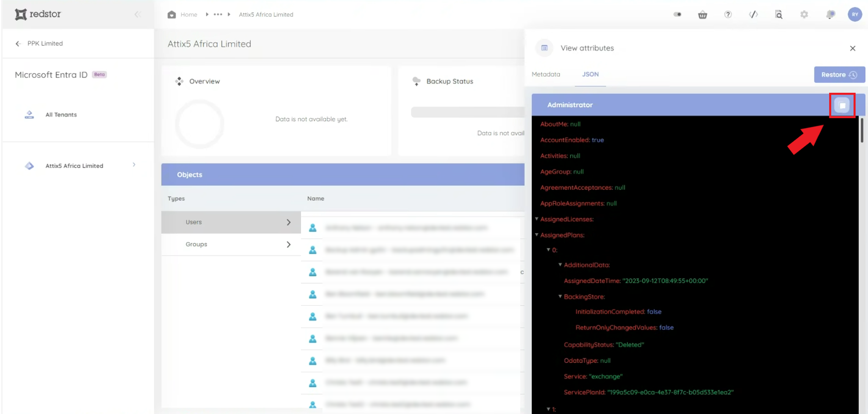The width and height of the screenshot is (868, 414).
Task: Open the shopping basket icon
Action: 703,15
